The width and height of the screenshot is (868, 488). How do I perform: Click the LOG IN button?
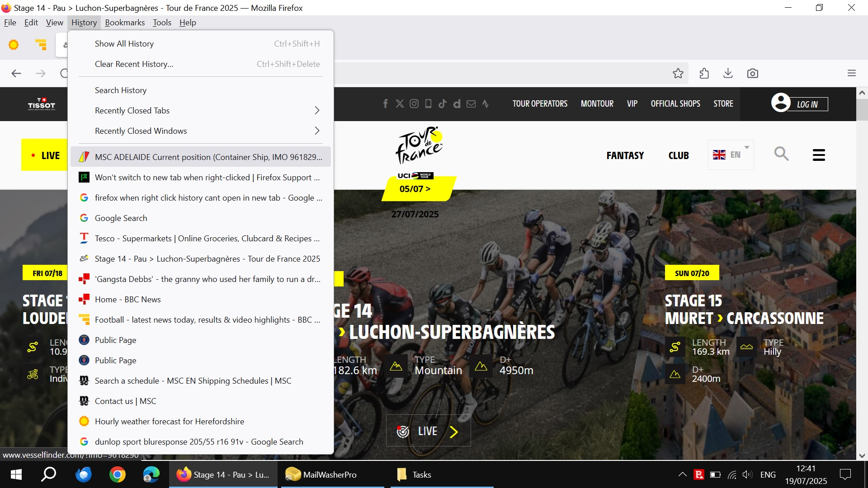click(800, 103)
